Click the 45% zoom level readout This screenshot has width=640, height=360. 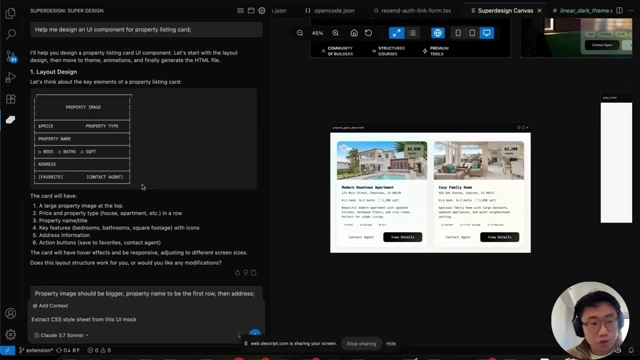(x=318, y=33)
